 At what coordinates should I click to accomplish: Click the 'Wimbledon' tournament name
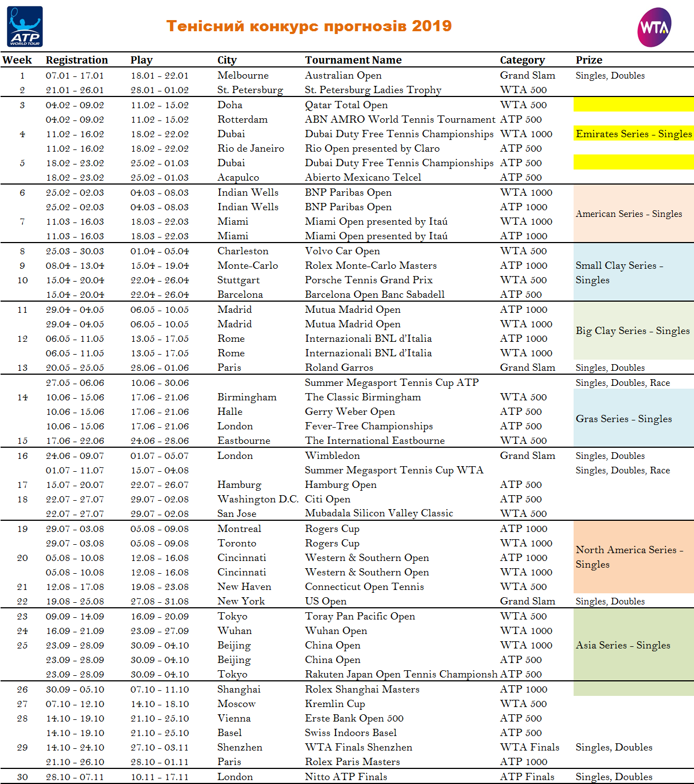[x=332, y=456]
